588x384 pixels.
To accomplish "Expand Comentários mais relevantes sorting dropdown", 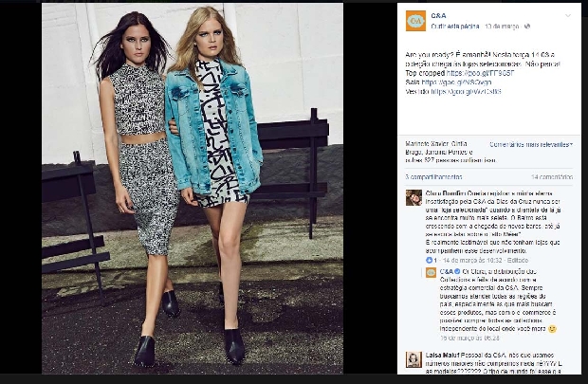I will 531,144.
